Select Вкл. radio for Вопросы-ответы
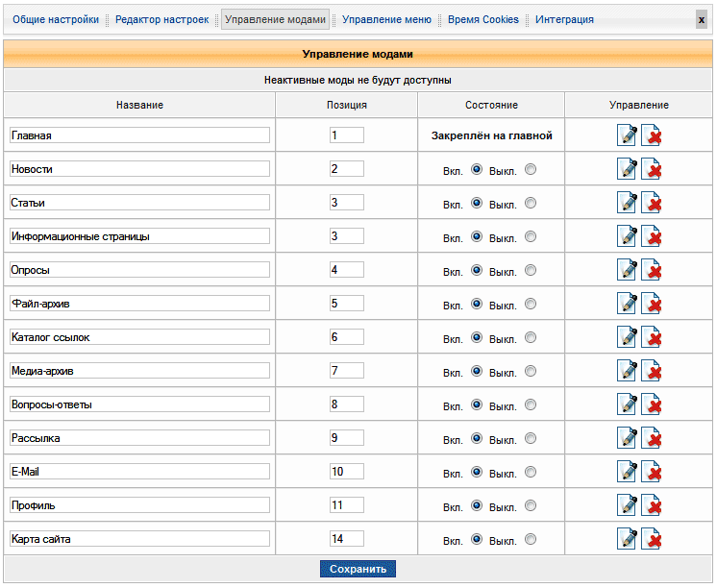717x588 pixels. (477, 404)
